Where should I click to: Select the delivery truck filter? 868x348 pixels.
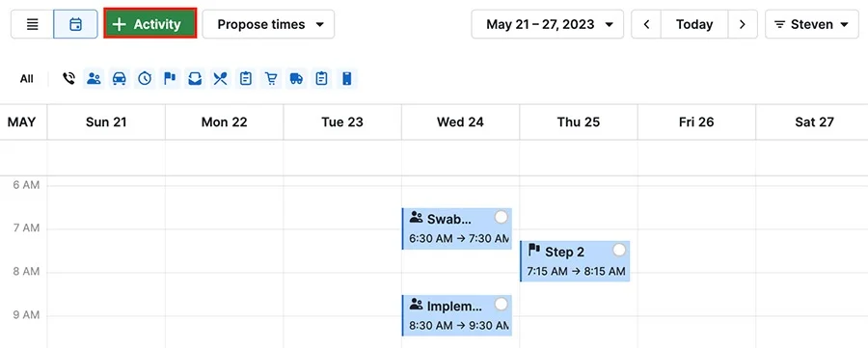click(x=296, y=78)
